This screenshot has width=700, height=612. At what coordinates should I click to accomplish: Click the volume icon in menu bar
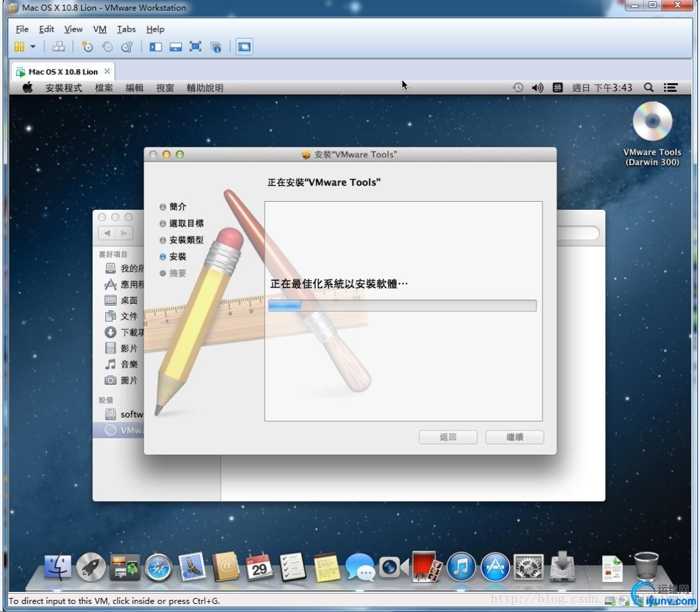click(538, 88)
